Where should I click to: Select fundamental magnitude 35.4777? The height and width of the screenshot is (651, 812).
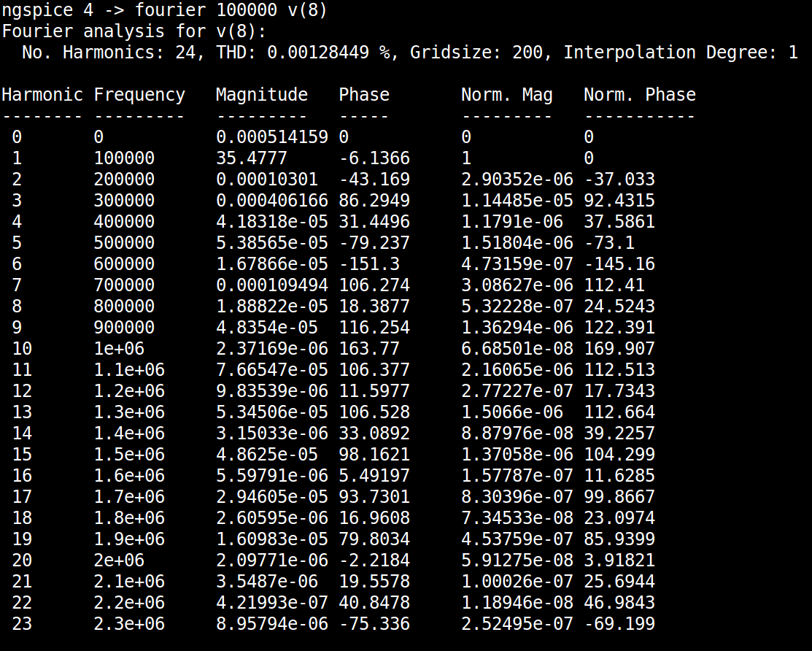click(x=251, y=158)
